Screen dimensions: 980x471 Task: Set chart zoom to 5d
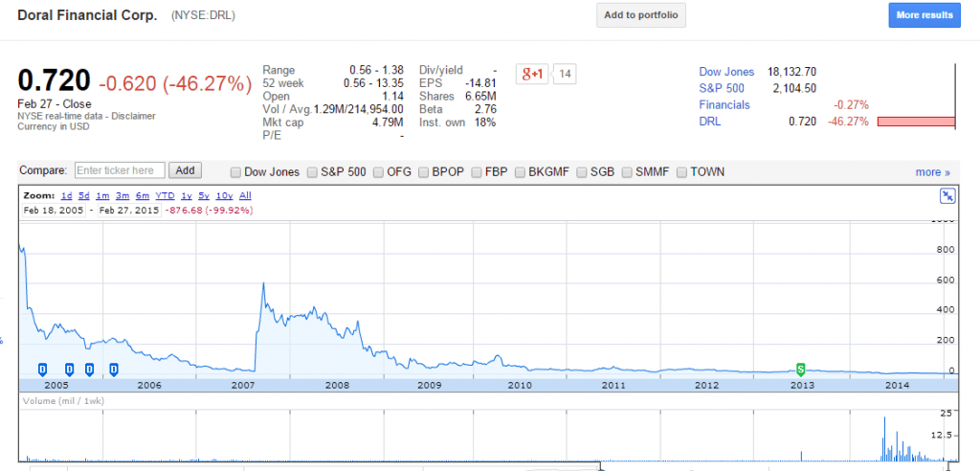84,196
